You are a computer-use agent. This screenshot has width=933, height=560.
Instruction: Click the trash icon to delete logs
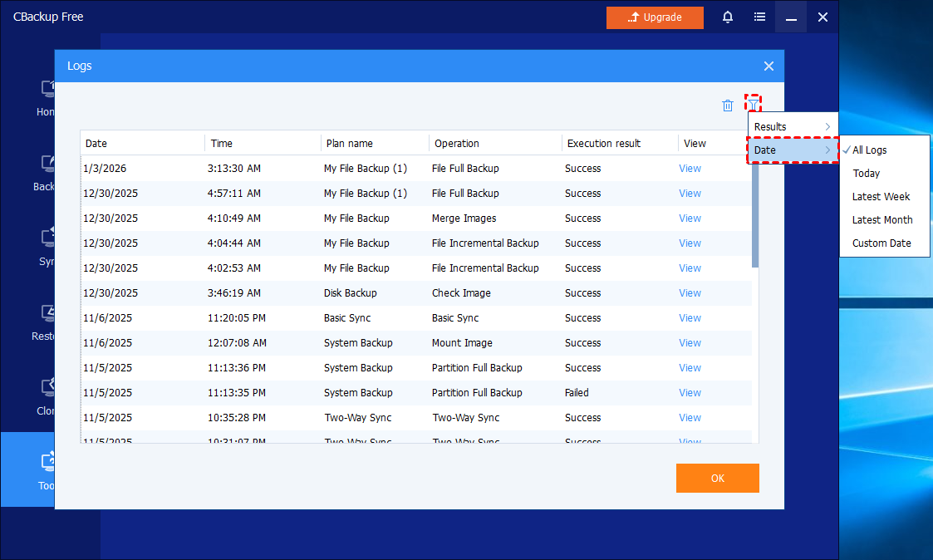point(728,106)
